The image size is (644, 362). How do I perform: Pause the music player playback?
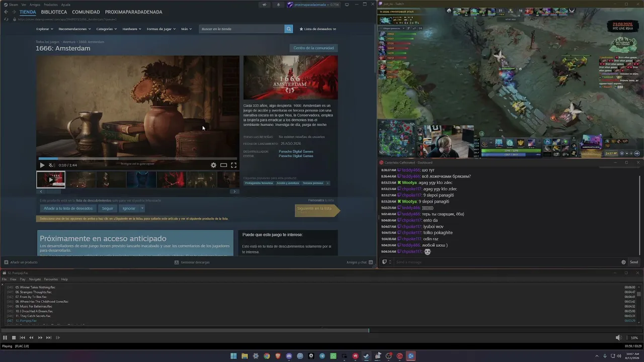point(5,338)
